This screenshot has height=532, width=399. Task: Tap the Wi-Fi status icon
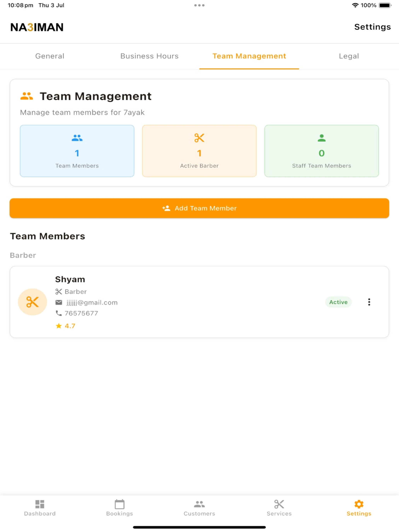point(355,5)
